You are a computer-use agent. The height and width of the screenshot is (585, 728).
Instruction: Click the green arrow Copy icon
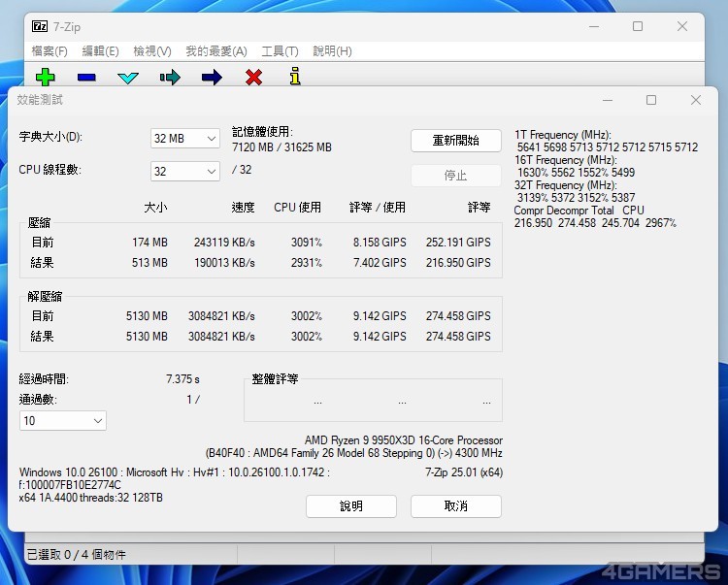[170, 78]
